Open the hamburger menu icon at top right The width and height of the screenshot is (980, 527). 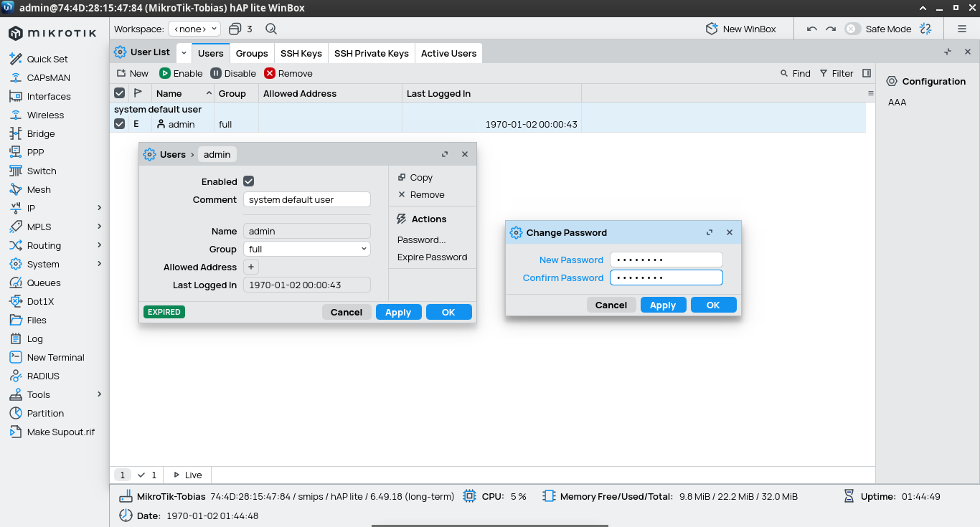(x=962, y=29)
